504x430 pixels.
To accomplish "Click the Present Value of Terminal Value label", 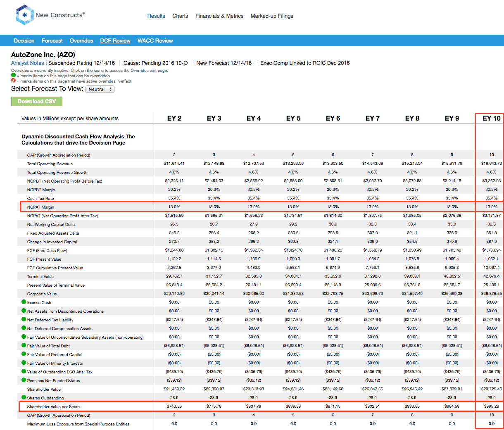I will 56,285.
